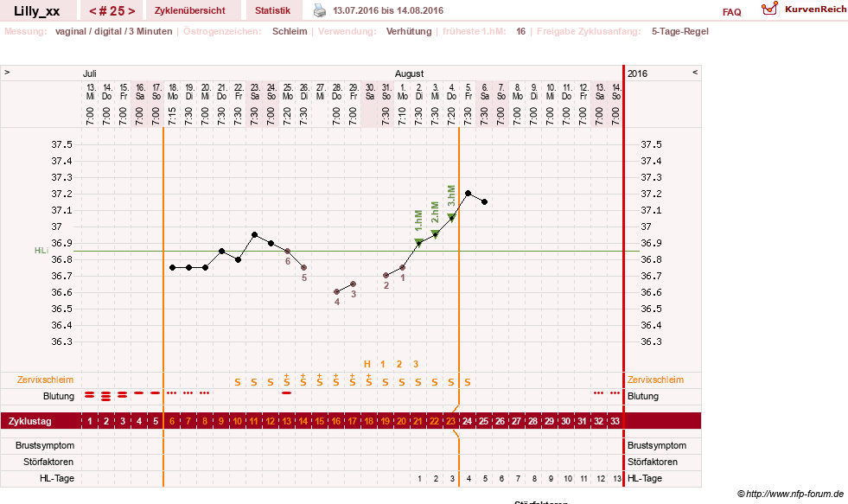The width and height of the screenshot is (848, 504).
Task: Click the 'Juli' month label
Action: (x=90, y=73)
